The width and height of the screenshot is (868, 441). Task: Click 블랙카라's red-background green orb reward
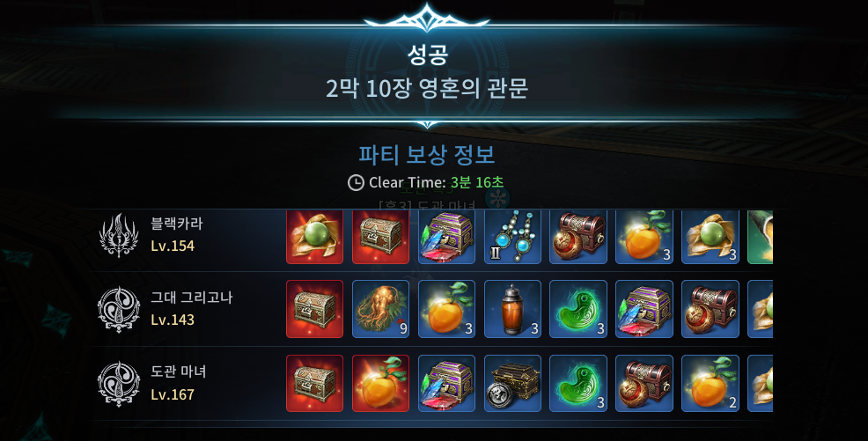314,236
